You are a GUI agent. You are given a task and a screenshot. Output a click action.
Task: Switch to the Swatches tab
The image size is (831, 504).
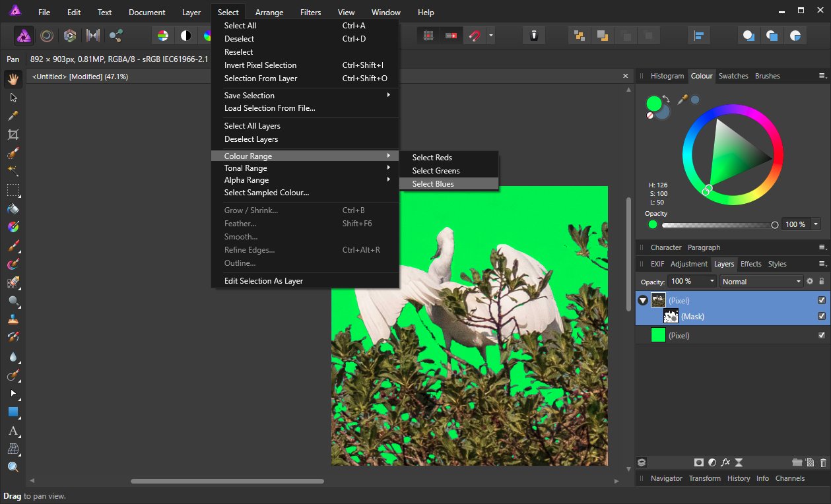tap(733, 76)
